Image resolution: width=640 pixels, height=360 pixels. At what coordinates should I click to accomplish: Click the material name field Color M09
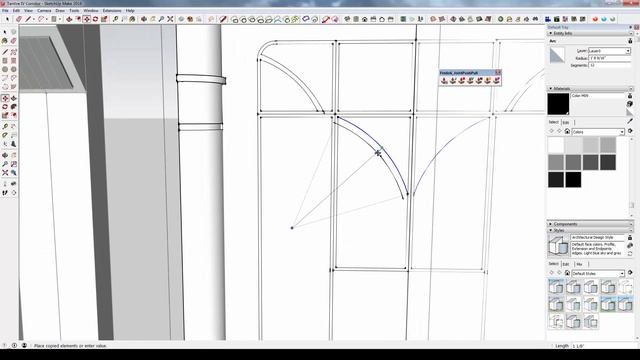coord(598,96)
